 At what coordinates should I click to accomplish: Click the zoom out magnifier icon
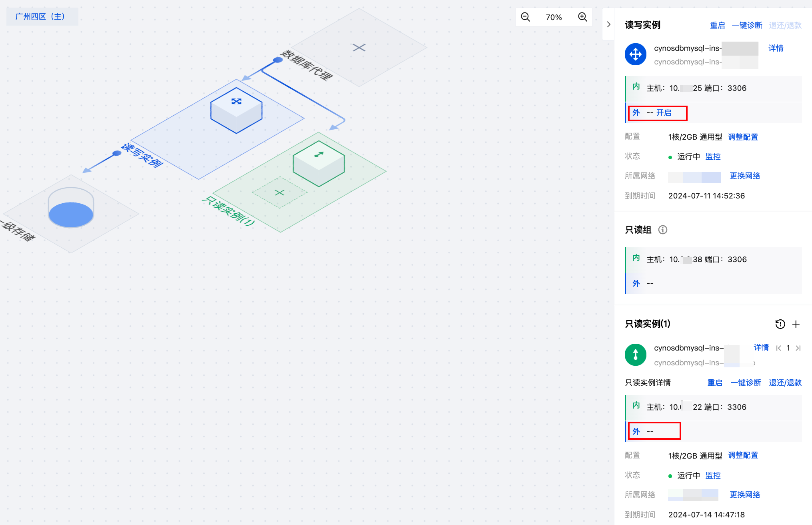pyautogui.click(x=525, y=17)
